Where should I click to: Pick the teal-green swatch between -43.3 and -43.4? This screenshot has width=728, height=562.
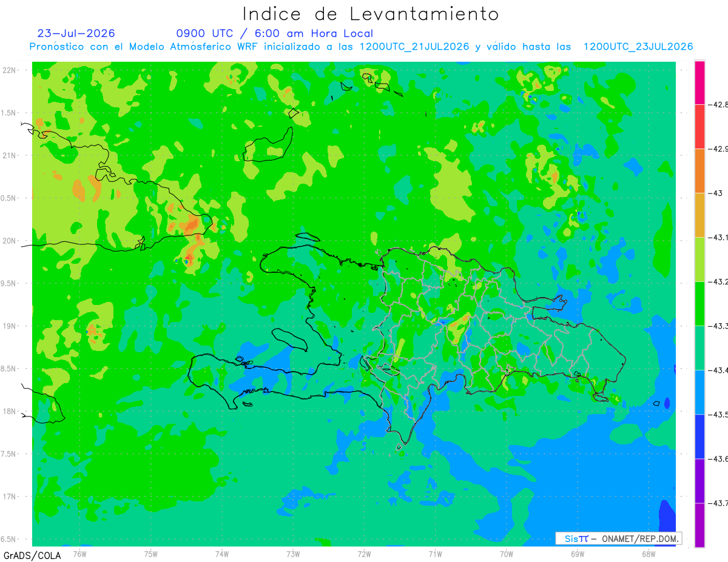699,348
